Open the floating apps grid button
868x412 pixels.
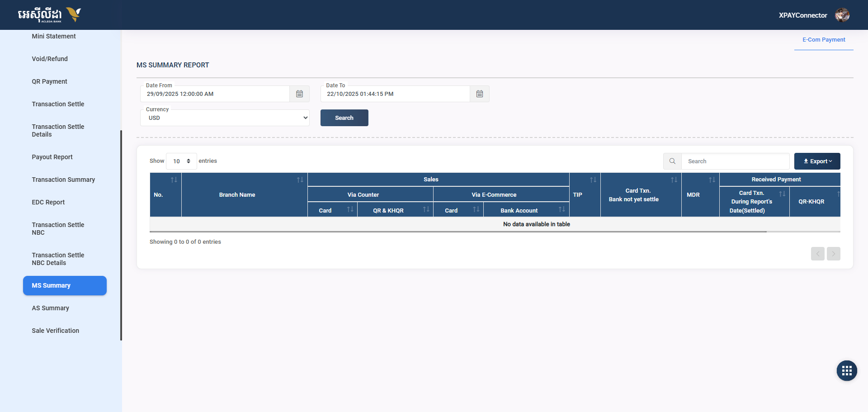(x=846, y=371)
